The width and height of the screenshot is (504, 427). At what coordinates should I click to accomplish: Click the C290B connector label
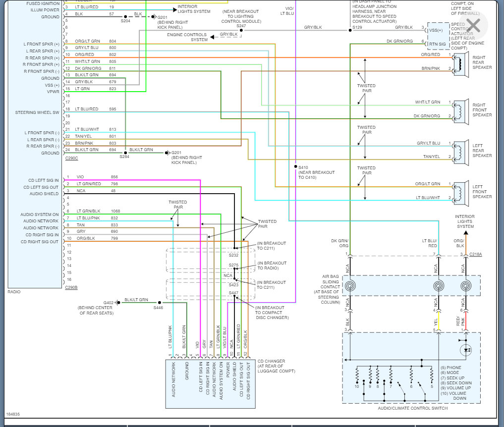point(71,287)
